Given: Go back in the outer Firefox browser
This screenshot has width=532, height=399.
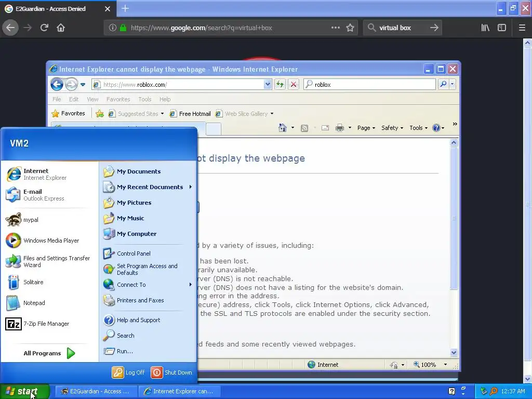Looking at the screenshot, I should [x=10, y=28].
